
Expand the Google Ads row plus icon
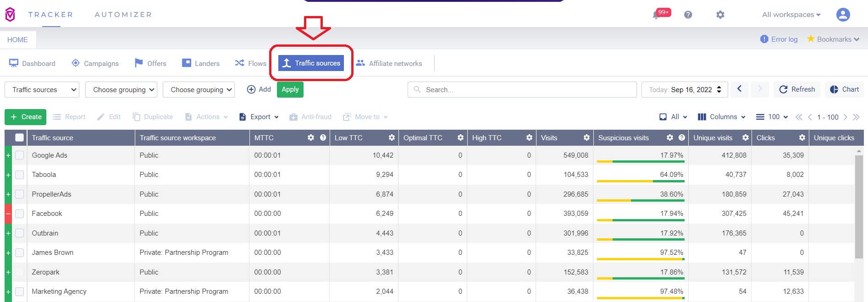[x=8, y=155]
